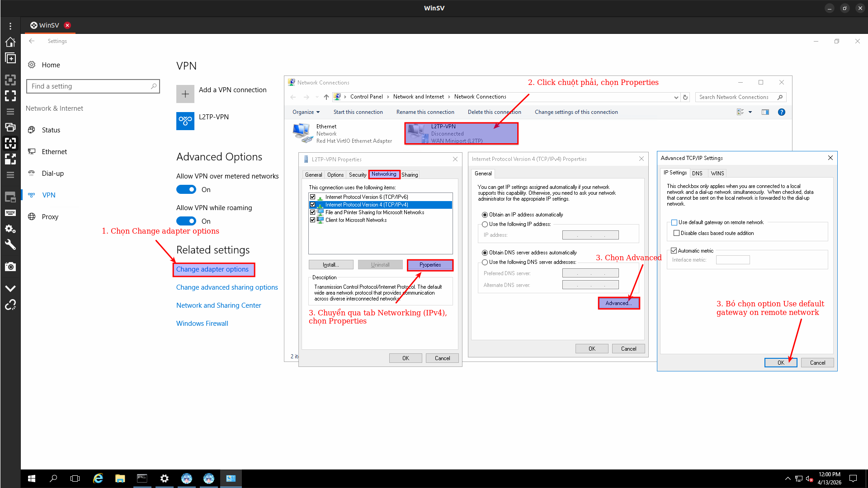Refresh the Network Connections address bar

coord(685,97)
